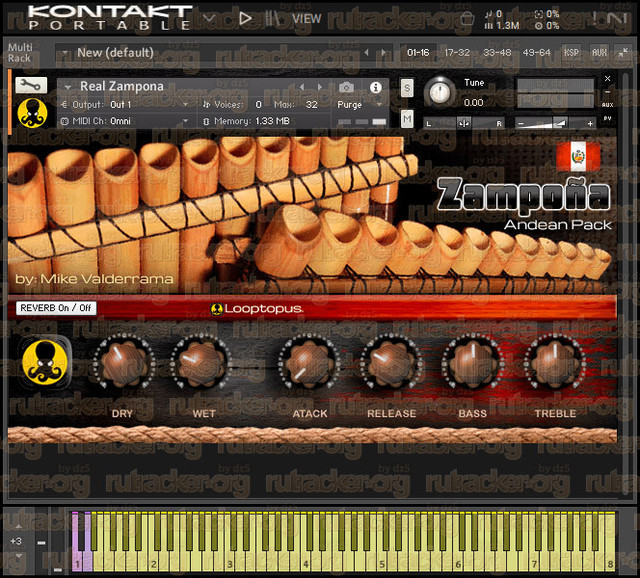Open the Purge dropdown menu
This screenshot has width=640, height=578.
[x=359, y=105]
